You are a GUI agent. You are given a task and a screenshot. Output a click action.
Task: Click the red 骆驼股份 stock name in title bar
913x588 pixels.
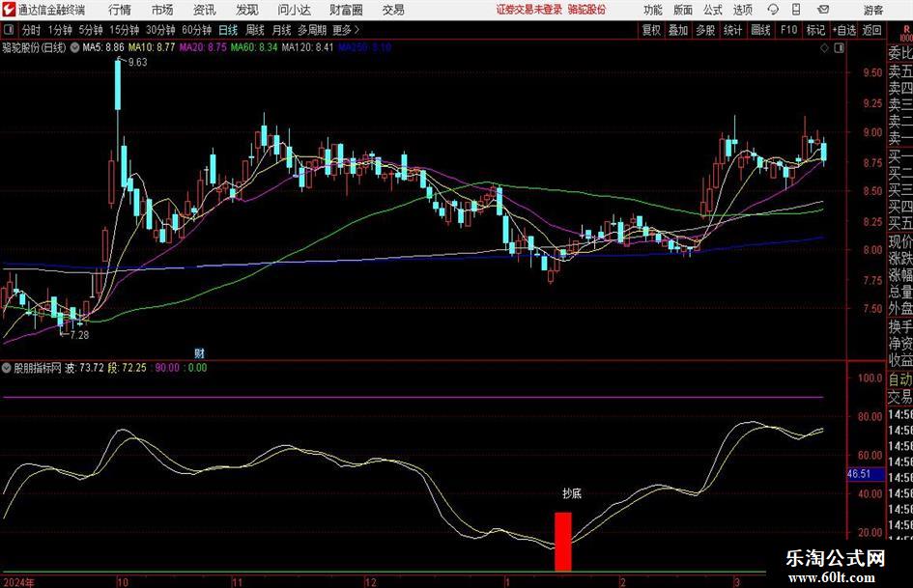coord(587,10)
